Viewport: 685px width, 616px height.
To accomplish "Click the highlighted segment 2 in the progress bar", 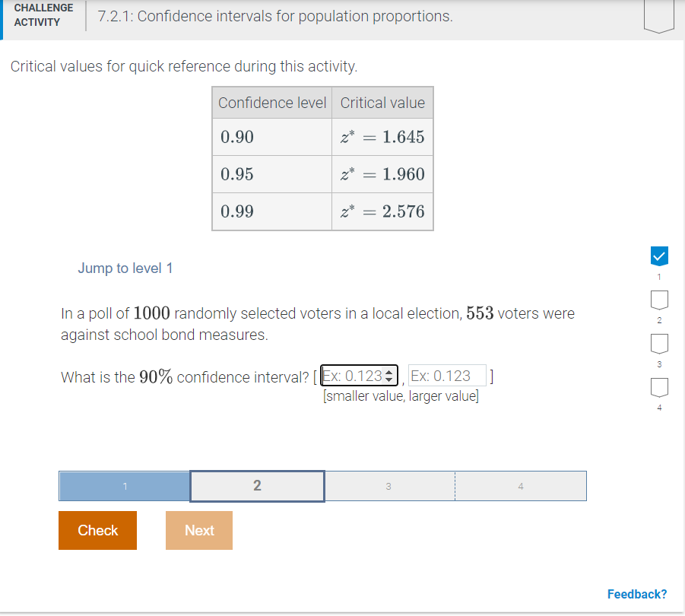I will pos(256,486).
